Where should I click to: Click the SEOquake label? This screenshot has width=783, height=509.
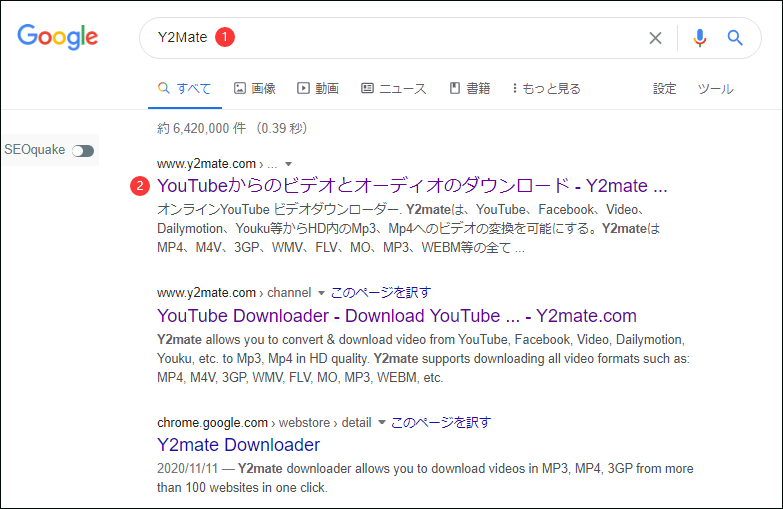[x=34, y=150]
